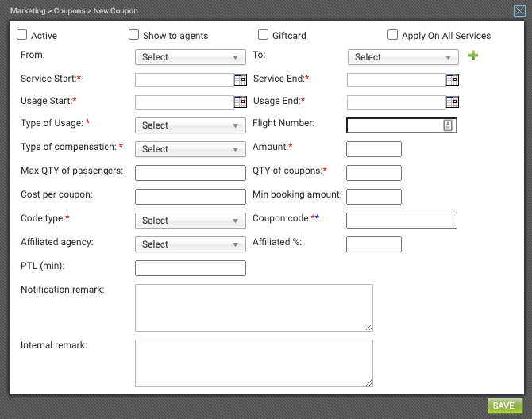
Task: Click the PTL (min) input field
Action: [191, 268]
